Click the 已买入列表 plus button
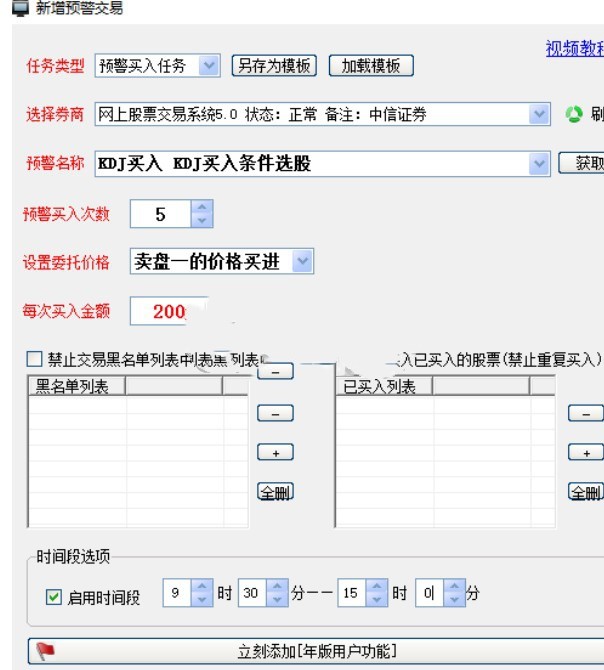The image size is (604, 670). (586, 453)
